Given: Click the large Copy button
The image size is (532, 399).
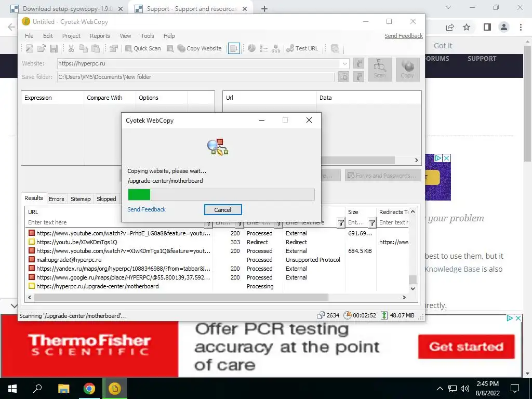Looking at the screenshot, I should click(407, 70).
